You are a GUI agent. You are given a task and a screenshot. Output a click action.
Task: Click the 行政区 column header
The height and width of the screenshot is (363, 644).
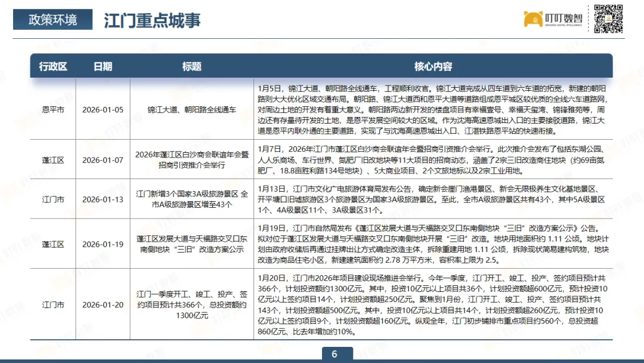53,67
